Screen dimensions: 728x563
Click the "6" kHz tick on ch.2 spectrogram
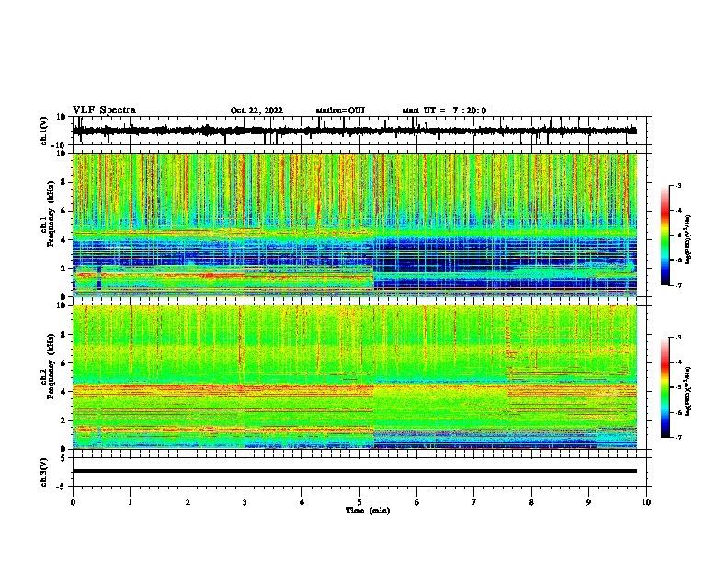63,363
